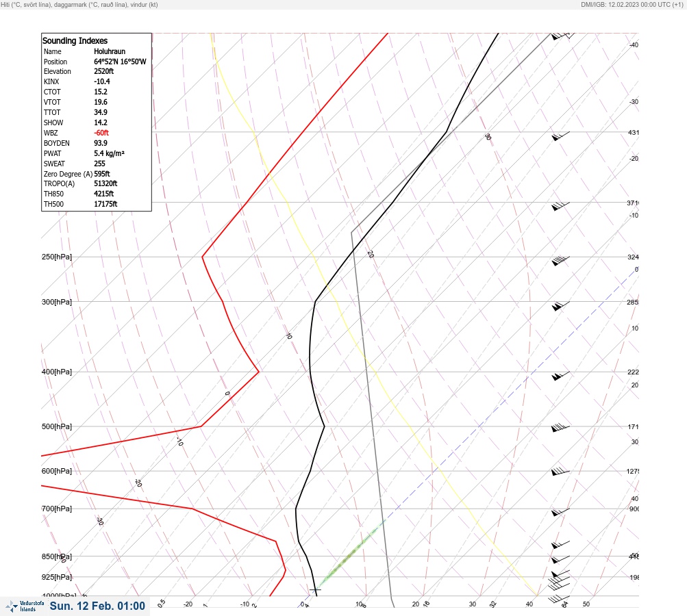
Task: Select the PWAT value '5.4 kg/m²'
Action: (109, 153)
